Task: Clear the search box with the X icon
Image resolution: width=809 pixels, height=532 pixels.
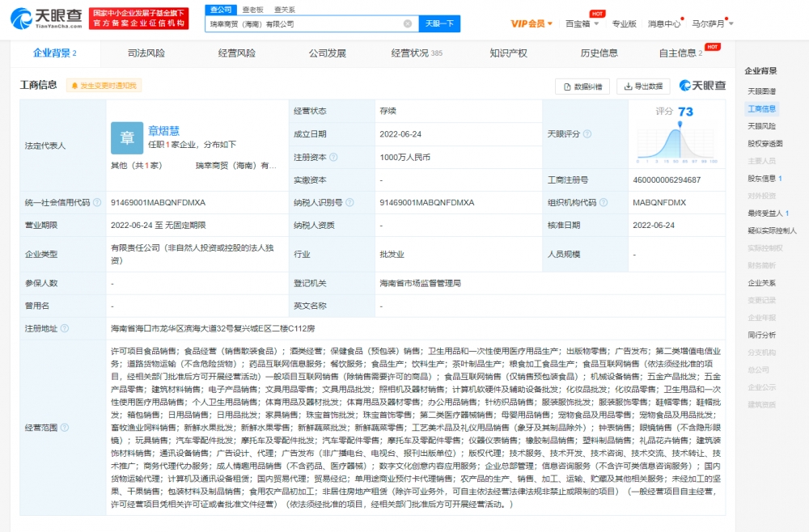Action: [408, 24]
